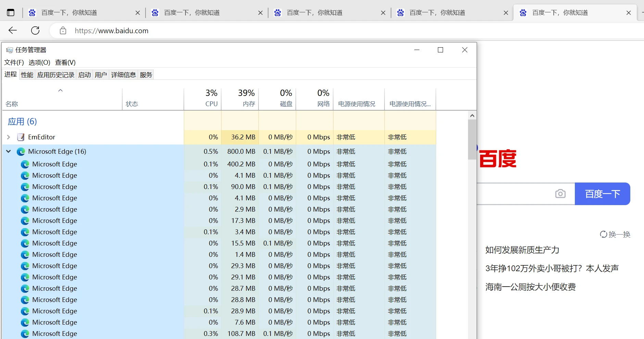Go back using the browser back arrow
This screenshot has height=339, width=644.
click(x=13, y=30)
